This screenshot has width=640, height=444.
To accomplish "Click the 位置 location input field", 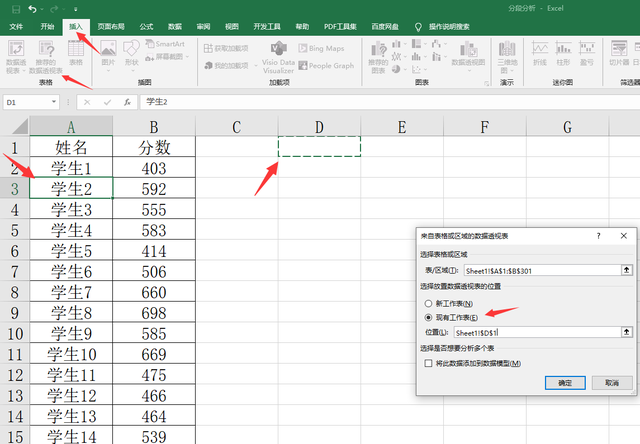I will click(538, 332).
